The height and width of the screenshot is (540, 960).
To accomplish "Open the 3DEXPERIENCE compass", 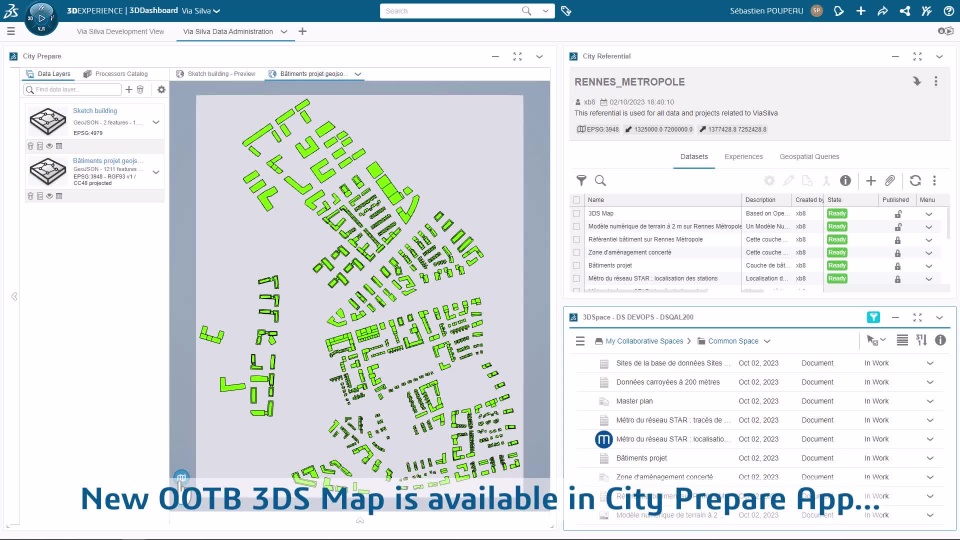I will pyautogui.click(x=41, y=18).
